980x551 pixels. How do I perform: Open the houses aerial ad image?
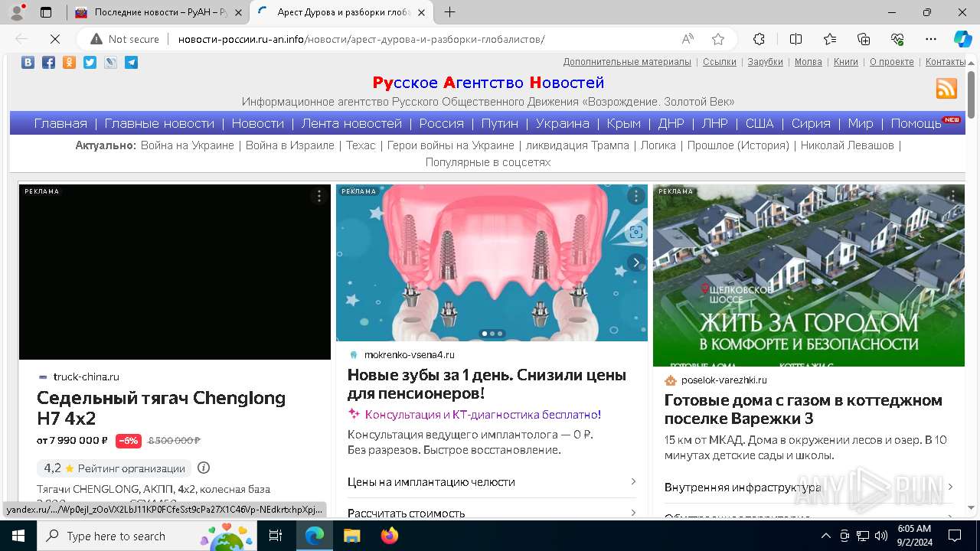pos(808,275)
